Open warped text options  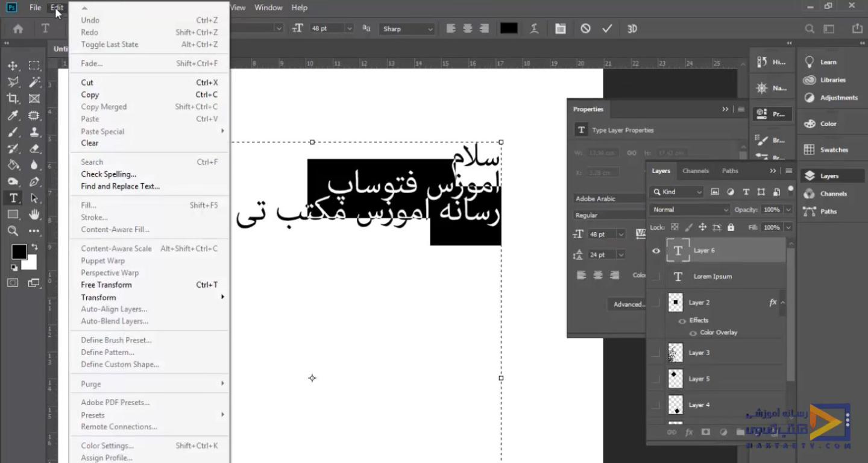(x=534, y=28)
